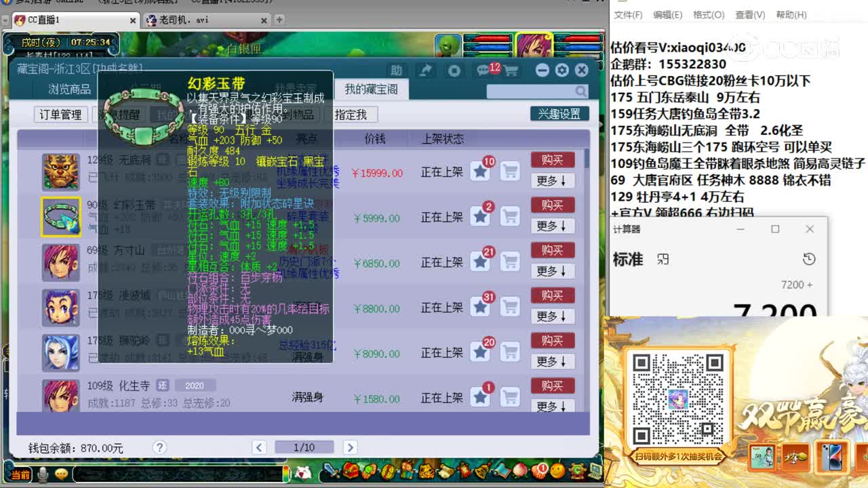Select the 老司机.avi browser tab
The height and width of the screenshot is (488, 868).
pos(205,20)
